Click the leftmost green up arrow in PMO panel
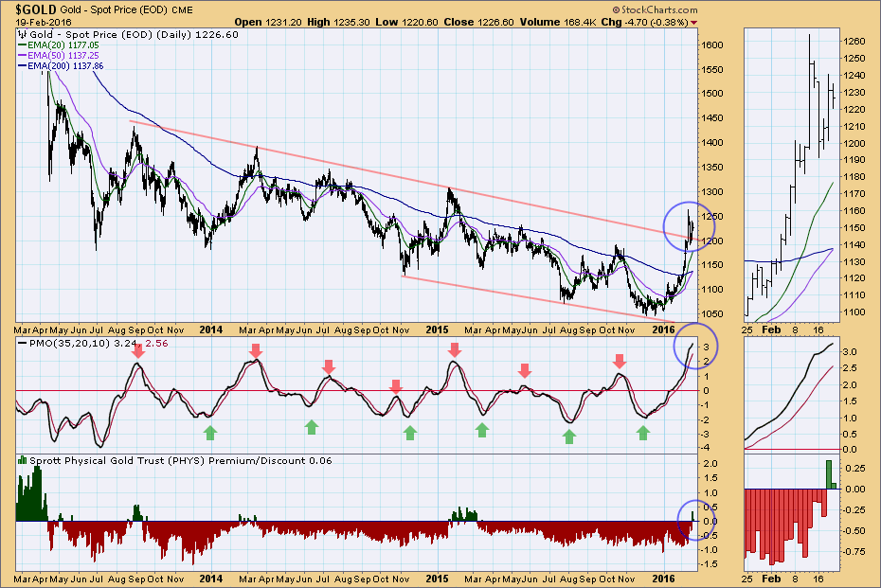This screenshot has width=881, height=588. (209, 433)
